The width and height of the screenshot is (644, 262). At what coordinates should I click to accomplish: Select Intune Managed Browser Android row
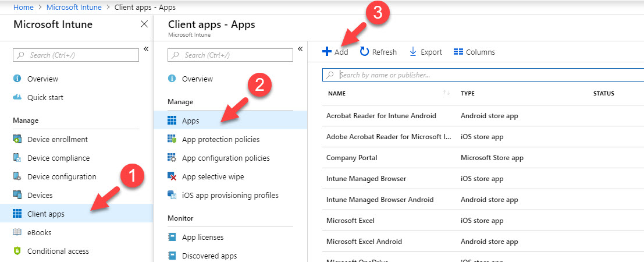483,200
